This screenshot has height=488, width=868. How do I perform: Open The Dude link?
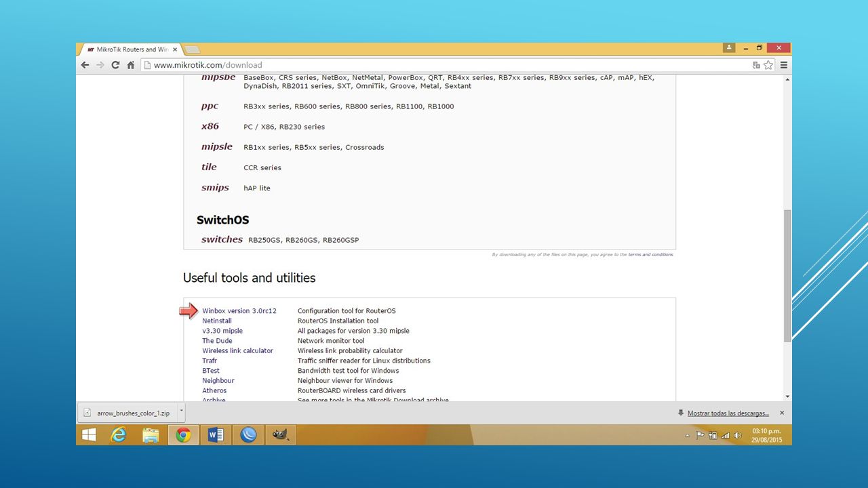(217, 341)
